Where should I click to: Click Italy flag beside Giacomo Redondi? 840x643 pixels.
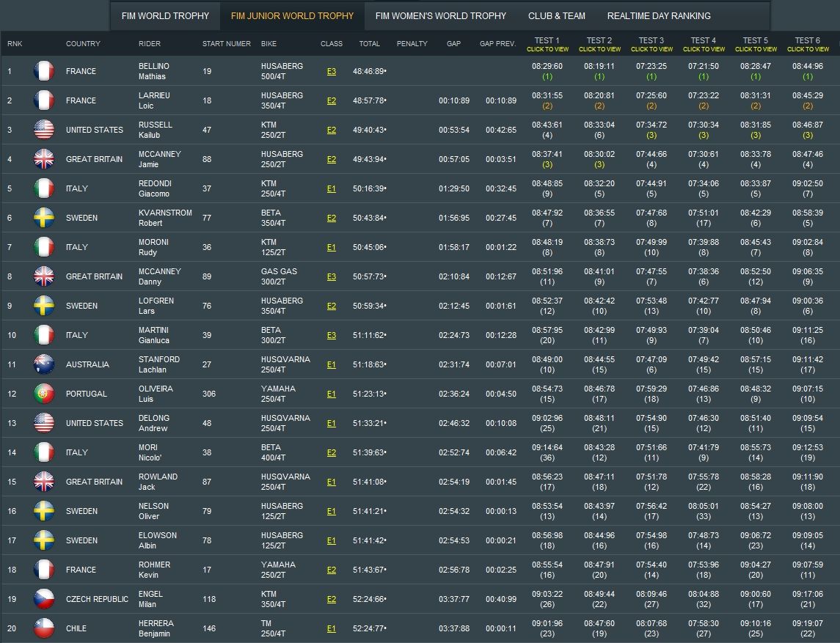coord(44,188)
